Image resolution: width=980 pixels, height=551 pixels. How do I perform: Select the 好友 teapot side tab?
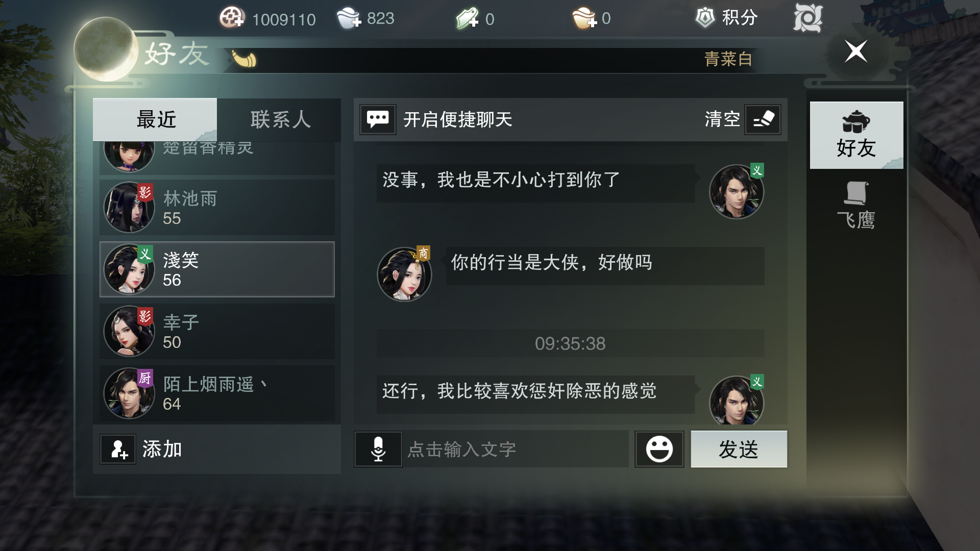[x=856, y=135]
